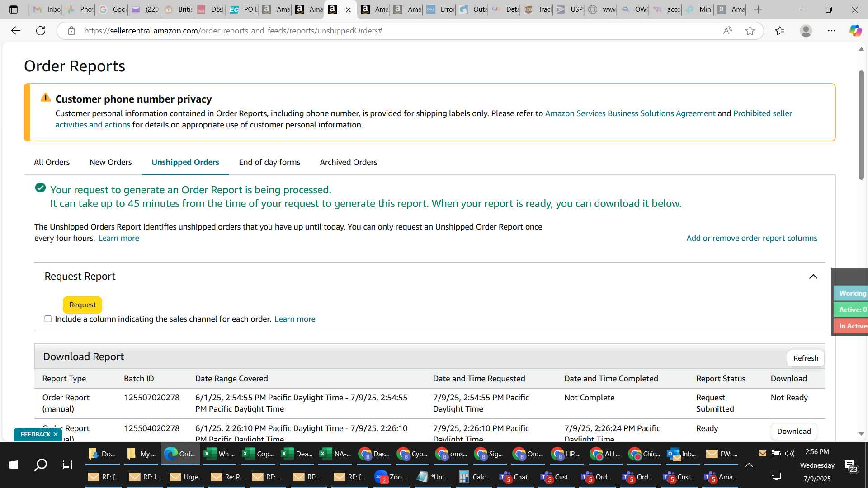Download the report batch 125504020278

click(794, 432)
